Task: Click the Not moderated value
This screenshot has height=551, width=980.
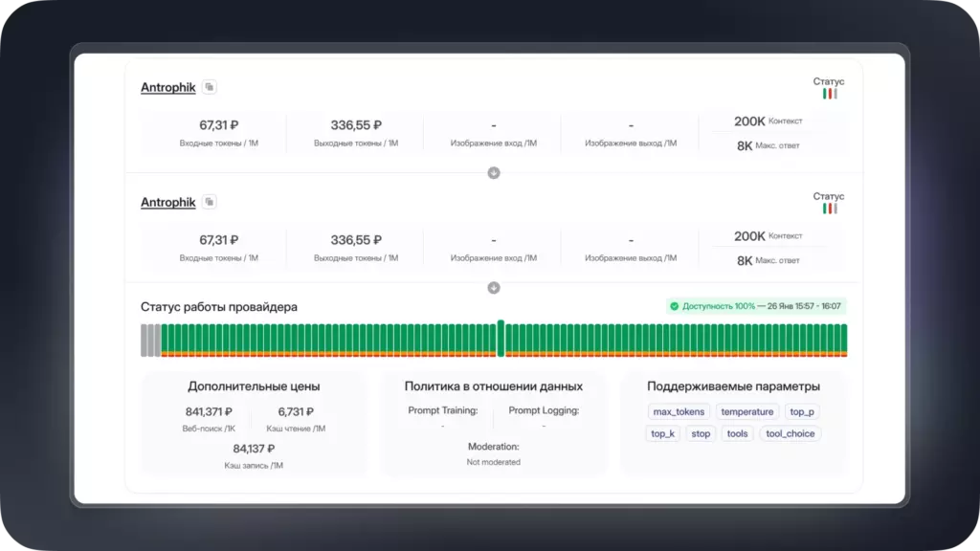Action: [493, 462]
